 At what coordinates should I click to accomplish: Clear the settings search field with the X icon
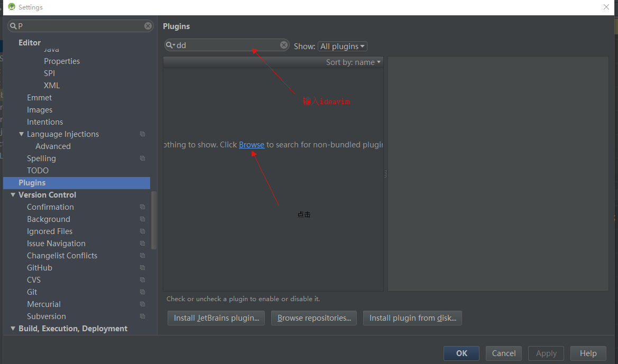coord(148,26)
